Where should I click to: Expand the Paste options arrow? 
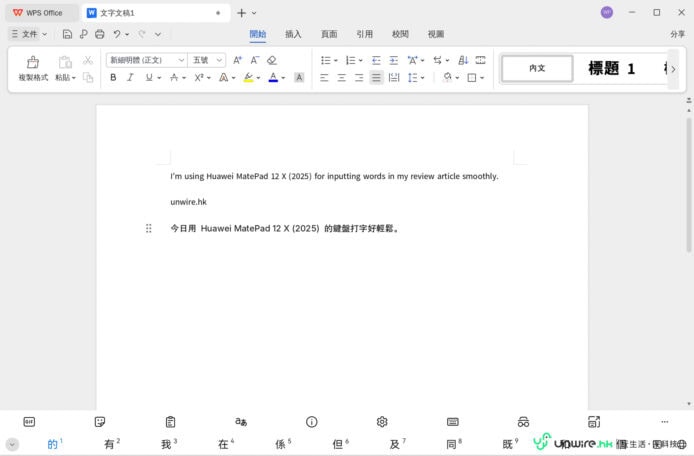pos(74,78)
